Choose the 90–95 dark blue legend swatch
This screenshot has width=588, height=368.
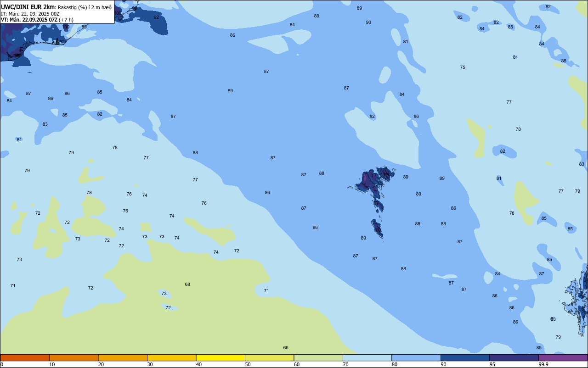tap(465, 357)
